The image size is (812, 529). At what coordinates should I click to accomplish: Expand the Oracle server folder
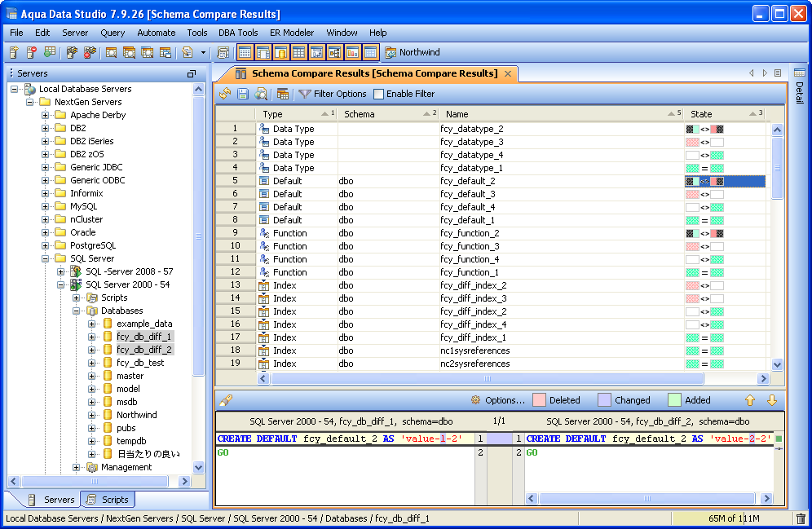click(x=46, y=232)
